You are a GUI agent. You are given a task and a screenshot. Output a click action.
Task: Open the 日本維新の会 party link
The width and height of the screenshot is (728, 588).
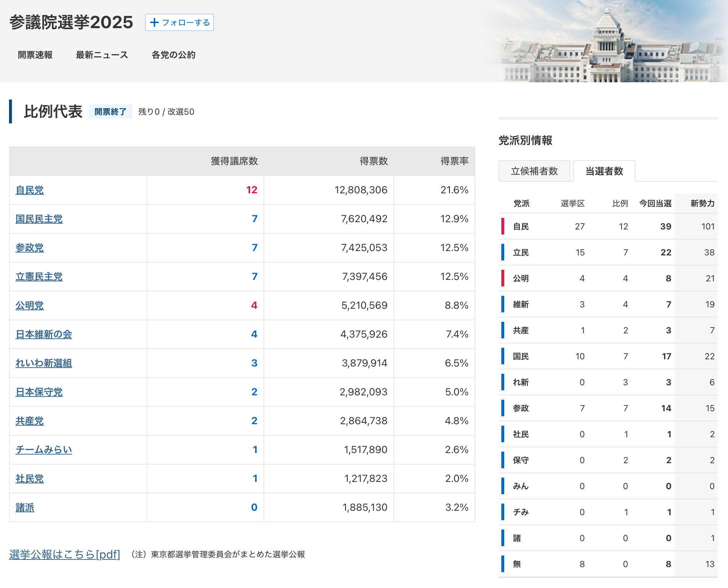click(x=44, y=334)
